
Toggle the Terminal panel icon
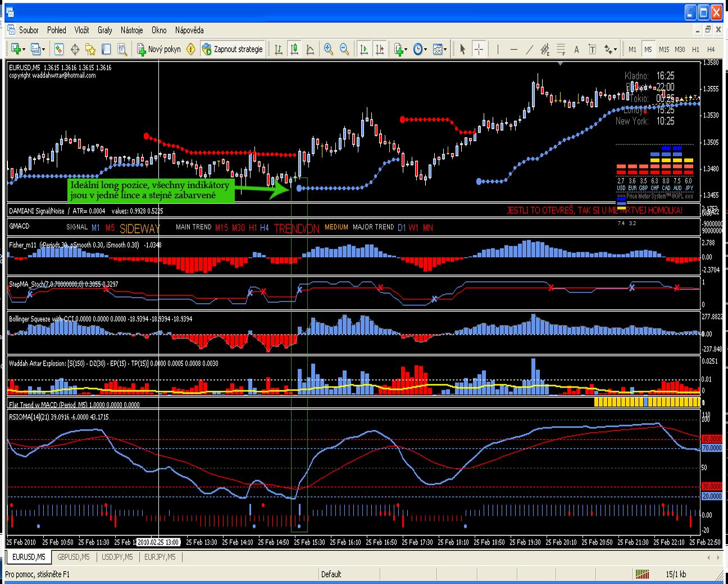106,49
